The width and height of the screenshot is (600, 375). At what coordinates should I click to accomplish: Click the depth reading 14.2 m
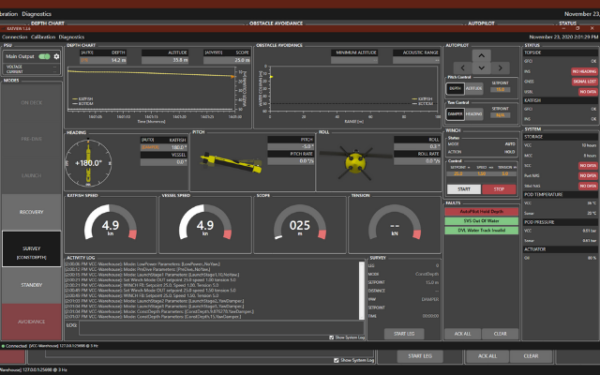[x=103, y=60]
